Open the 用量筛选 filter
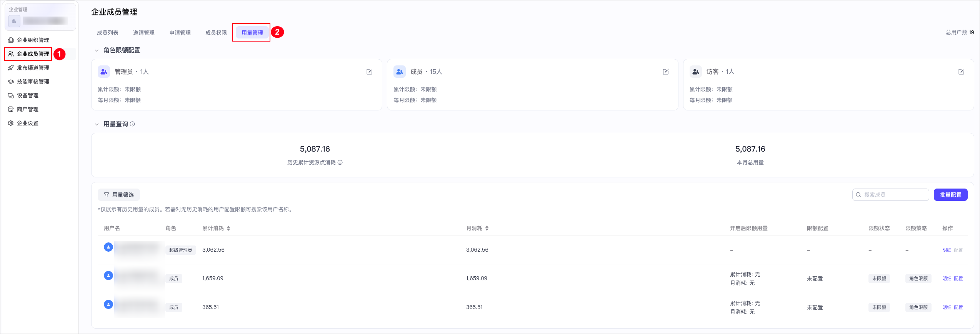Viewport: 980px width, 334px height. click(119, 195)
